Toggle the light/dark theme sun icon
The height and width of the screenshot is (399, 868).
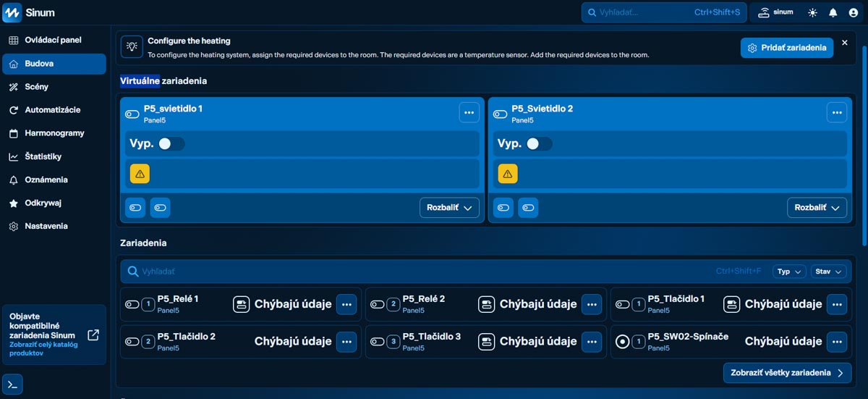813,13
